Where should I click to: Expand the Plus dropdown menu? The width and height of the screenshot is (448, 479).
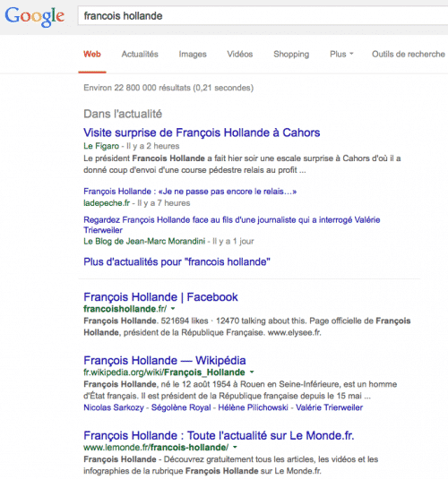point(341,54)
